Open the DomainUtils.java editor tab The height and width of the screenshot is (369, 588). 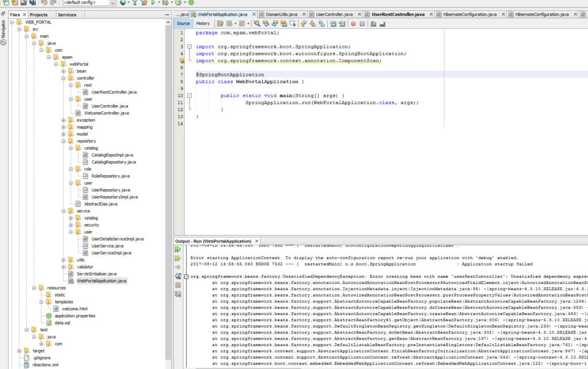coord(281,14)
